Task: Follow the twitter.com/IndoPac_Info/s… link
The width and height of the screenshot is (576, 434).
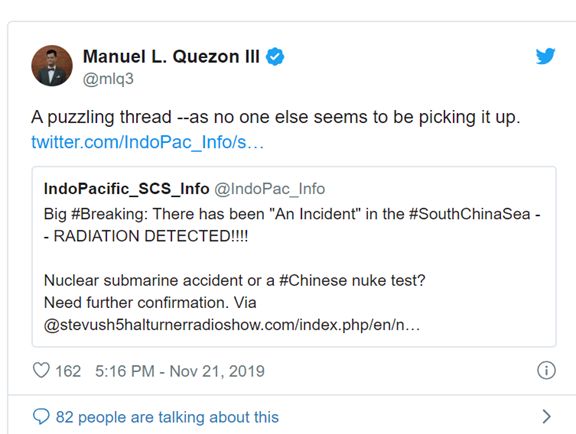Action: pyautogui.click(x=148, y=142)
